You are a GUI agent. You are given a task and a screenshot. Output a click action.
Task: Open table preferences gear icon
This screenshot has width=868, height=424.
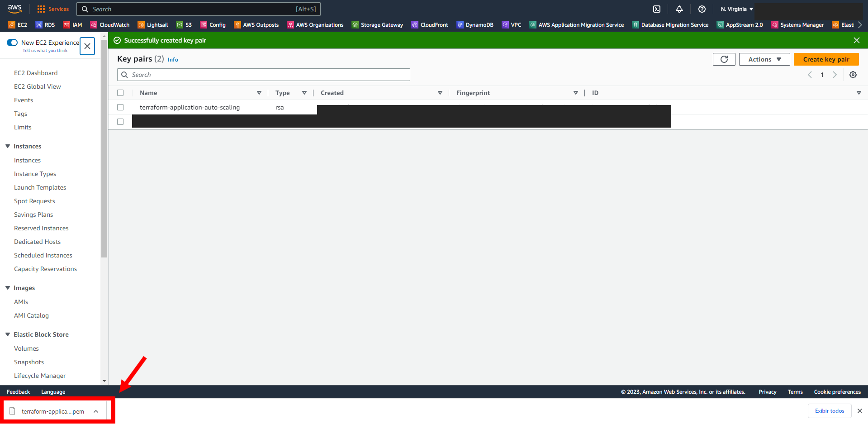click(x=853, y=75)
